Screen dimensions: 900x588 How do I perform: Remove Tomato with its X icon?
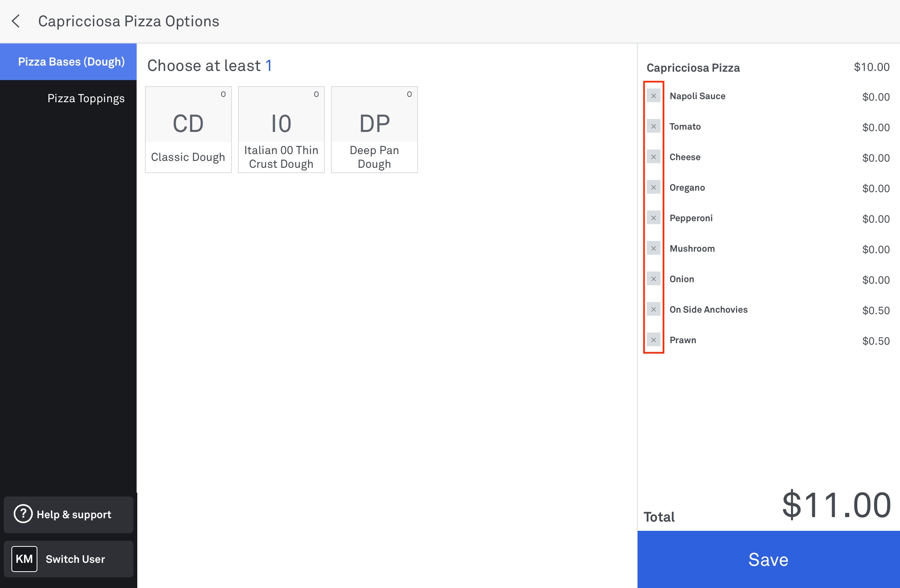(x=654, y=126)
